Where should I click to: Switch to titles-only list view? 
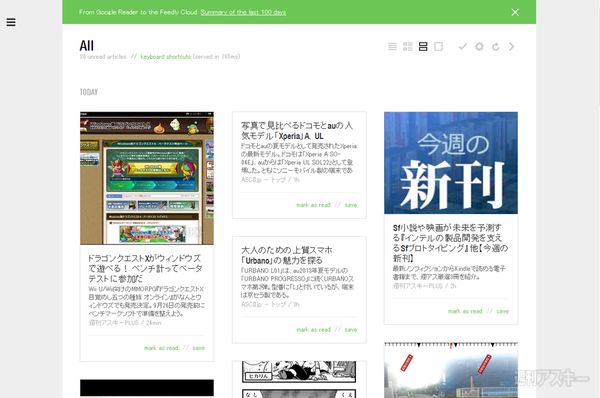click(392, 47)
